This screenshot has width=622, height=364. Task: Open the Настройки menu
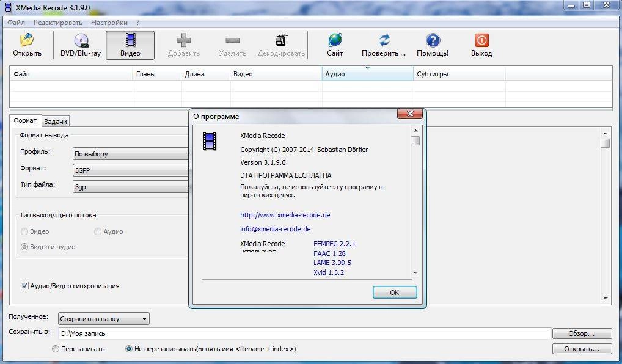(x=109, y=23)
